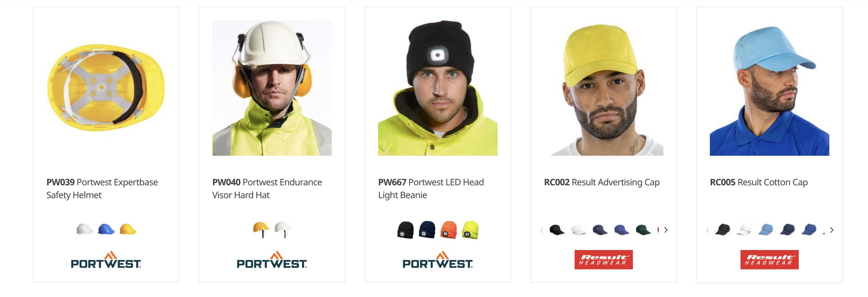
Task: Pick orange LED beanie color swatch
Action: [x=448, y=230]
